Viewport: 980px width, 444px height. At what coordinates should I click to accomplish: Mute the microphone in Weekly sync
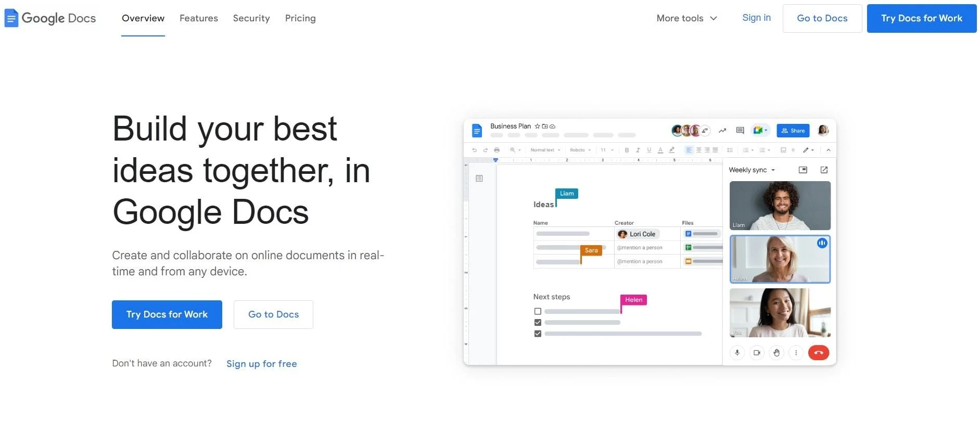pos(737,353)
